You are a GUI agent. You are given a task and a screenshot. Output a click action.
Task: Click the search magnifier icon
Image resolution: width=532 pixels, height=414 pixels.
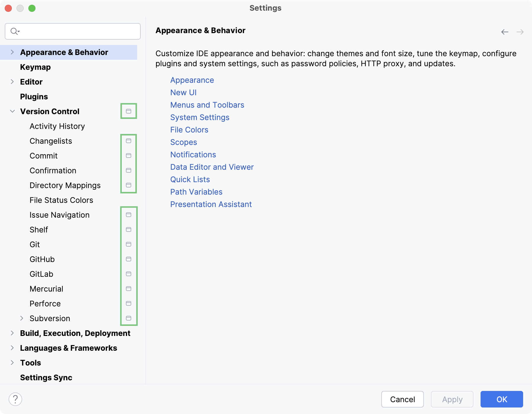14,31
